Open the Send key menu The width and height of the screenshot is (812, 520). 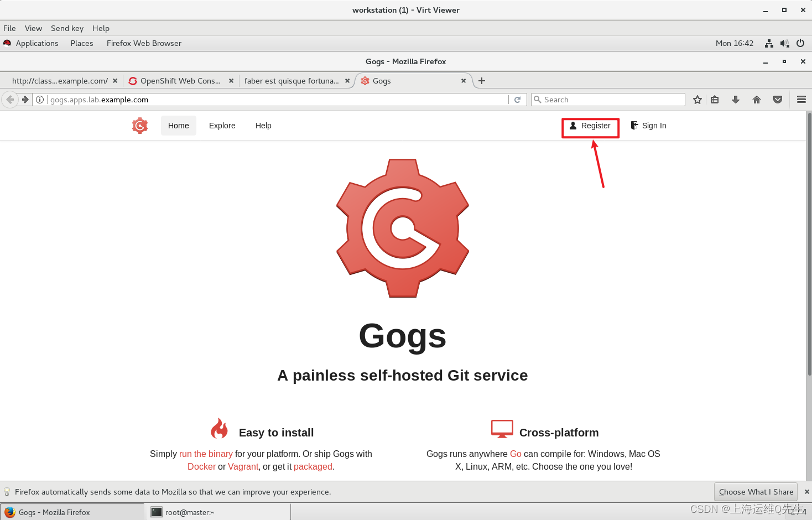point(67,28)
